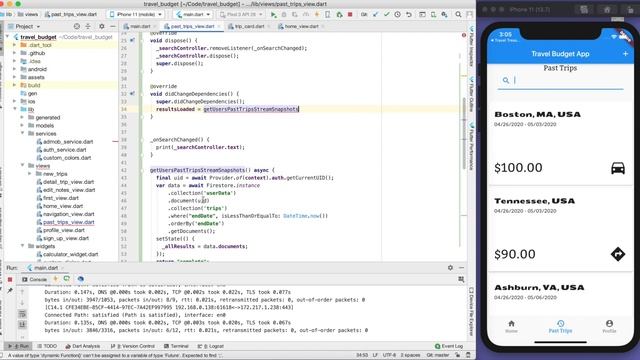Toggle scroll-to-end in Run console

(22, 324)
